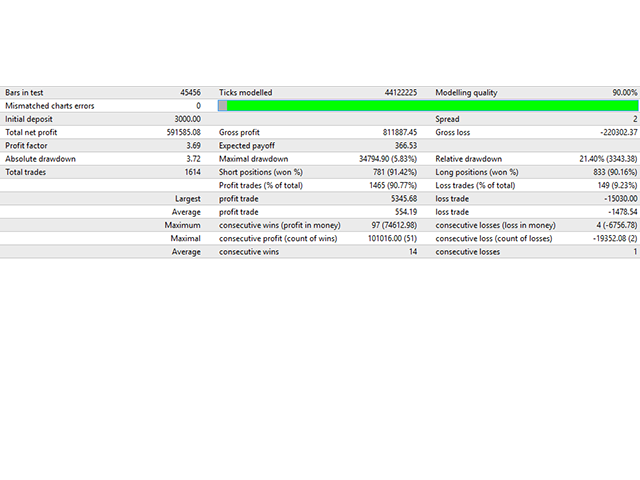Select the 'Maximal' row heading
Screen dimensions: 640x480
pos(186,238)
